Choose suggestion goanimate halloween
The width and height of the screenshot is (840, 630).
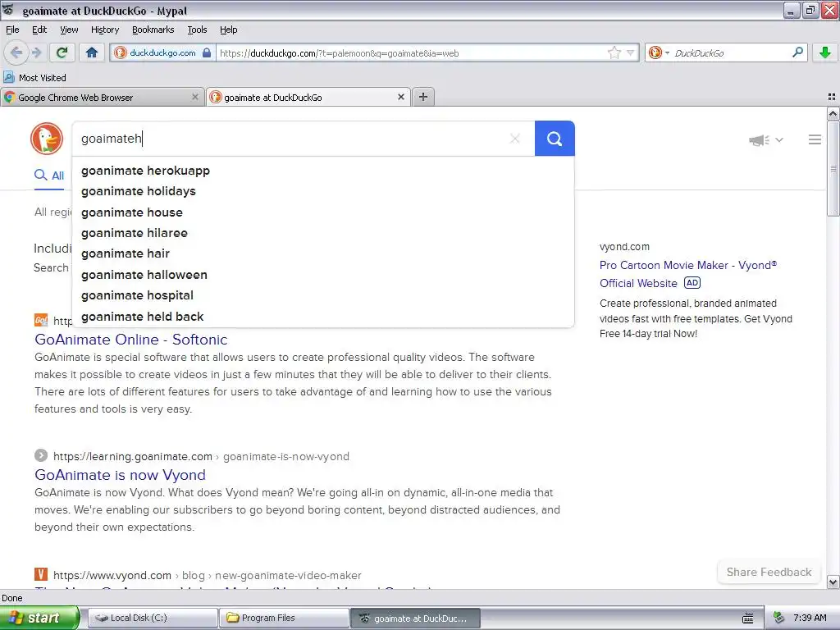click(x=323, y=275)
